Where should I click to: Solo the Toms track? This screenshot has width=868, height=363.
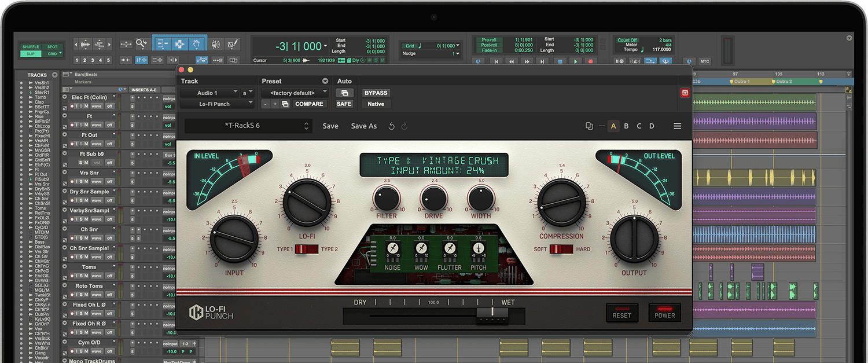[80, 276]
